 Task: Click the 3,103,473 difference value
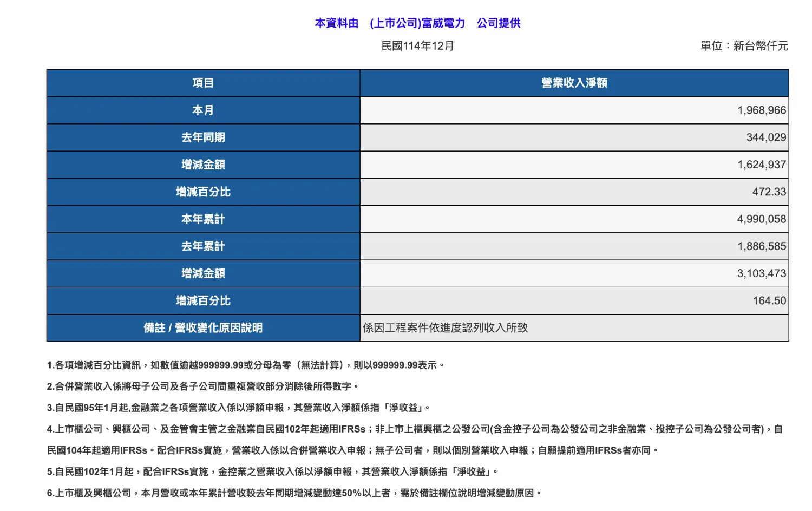point(761,273)
